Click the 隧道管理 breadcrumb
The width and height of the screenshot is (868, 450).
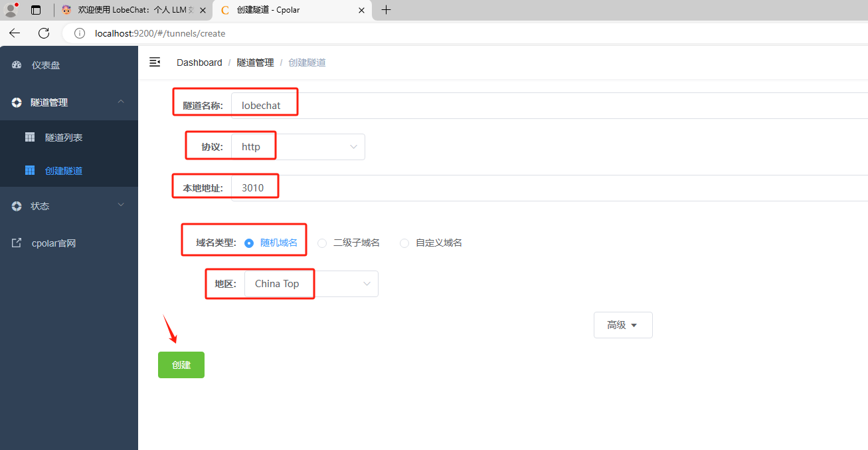(255, 62)
